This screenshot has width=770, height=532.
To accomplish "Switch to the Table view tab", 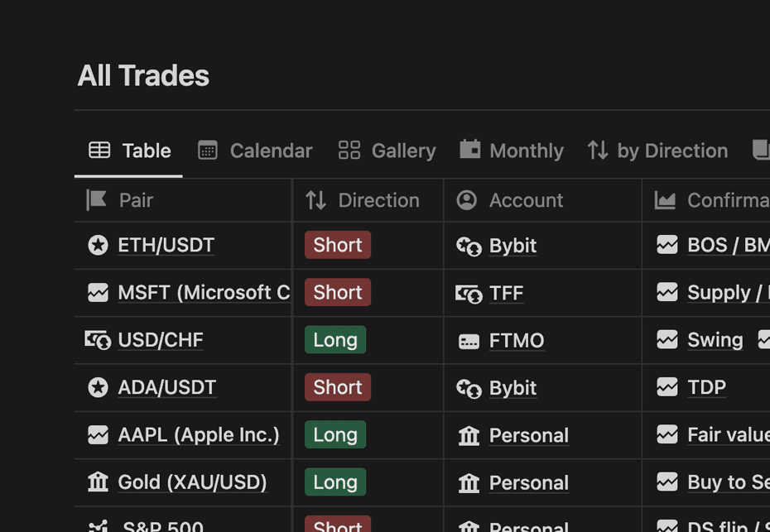I will [x=129, y=151].
